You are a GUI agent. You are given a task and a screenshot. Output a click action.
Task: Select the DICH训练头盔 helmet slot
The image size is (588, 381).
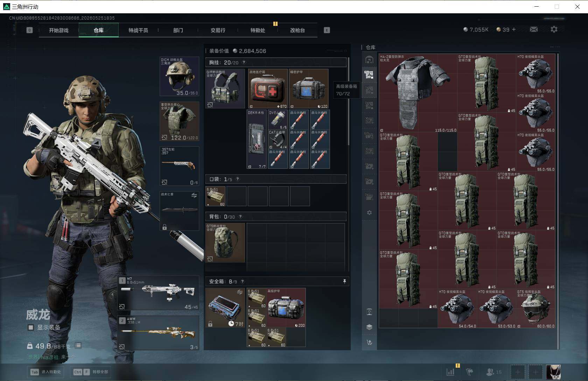180,77
